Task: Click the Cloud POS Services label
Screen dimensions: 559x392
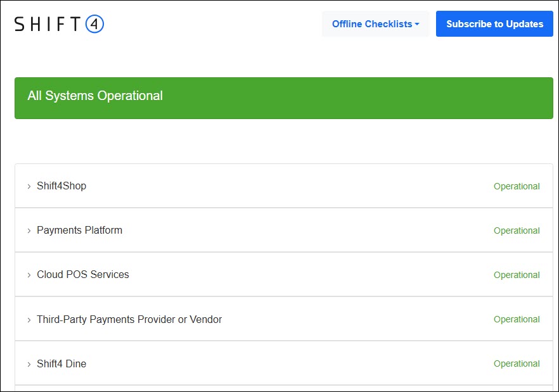Action: tap(83, 274)
